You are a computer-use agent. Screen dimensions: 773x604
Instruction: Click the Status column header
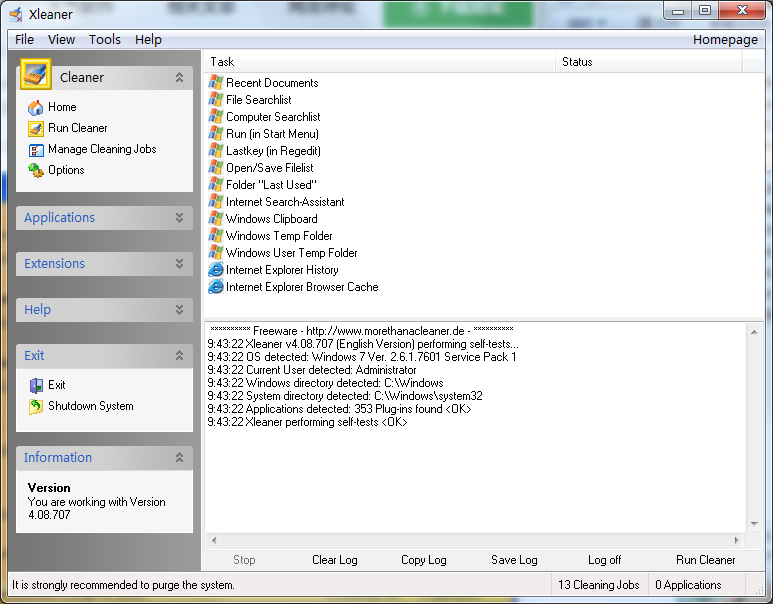649,62
